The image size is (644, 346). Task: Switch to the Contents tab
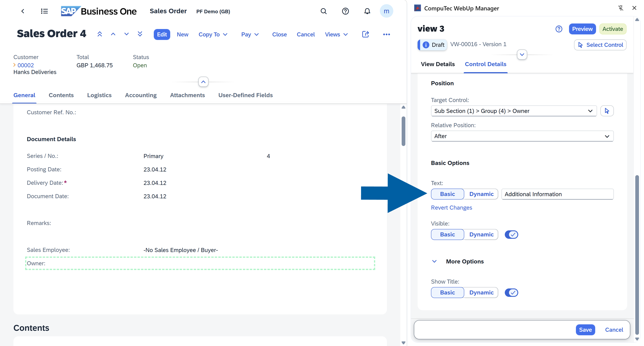[61, 95]
